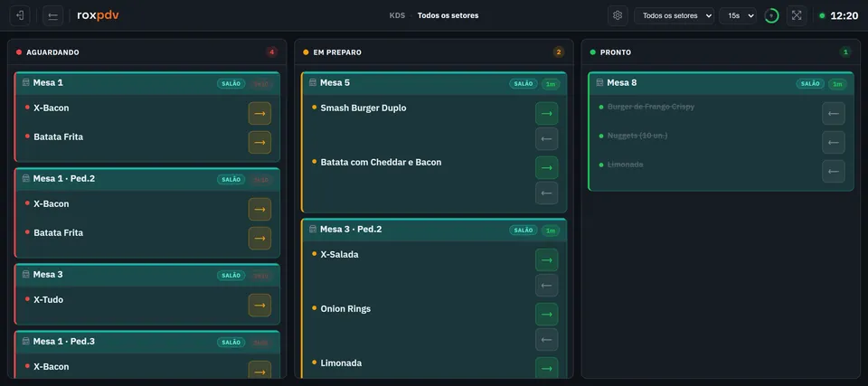
Task: Click the Smash Burger Duplo item name
Action: pyautogui.click(x=363, y=108)
